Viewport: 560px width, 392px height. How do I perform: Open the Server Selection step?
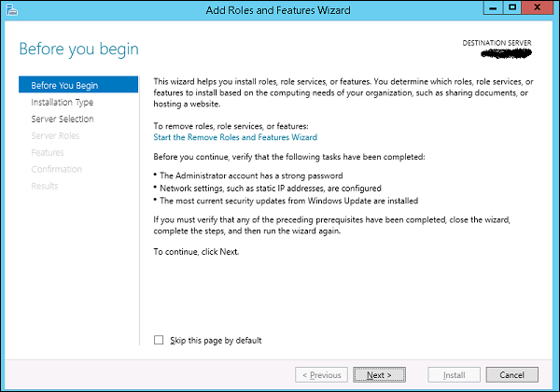click(63, 119)
